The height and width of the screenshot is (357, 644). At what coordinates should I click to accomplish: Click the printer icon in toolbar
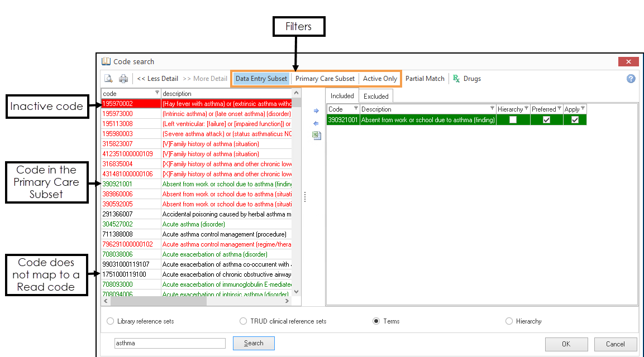(x=123, y=79)
